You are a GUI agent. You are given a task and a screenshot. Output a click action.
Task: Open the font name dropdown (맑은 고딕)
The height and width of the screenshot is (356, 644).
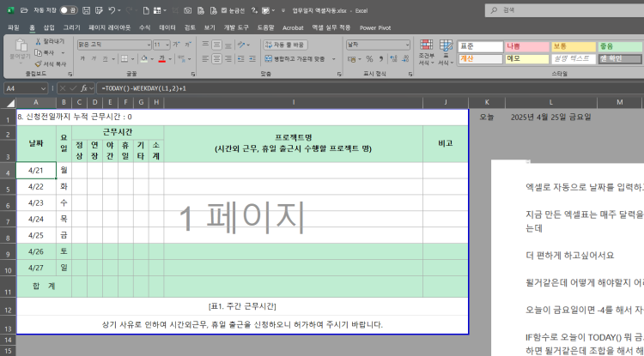[149, 45]
